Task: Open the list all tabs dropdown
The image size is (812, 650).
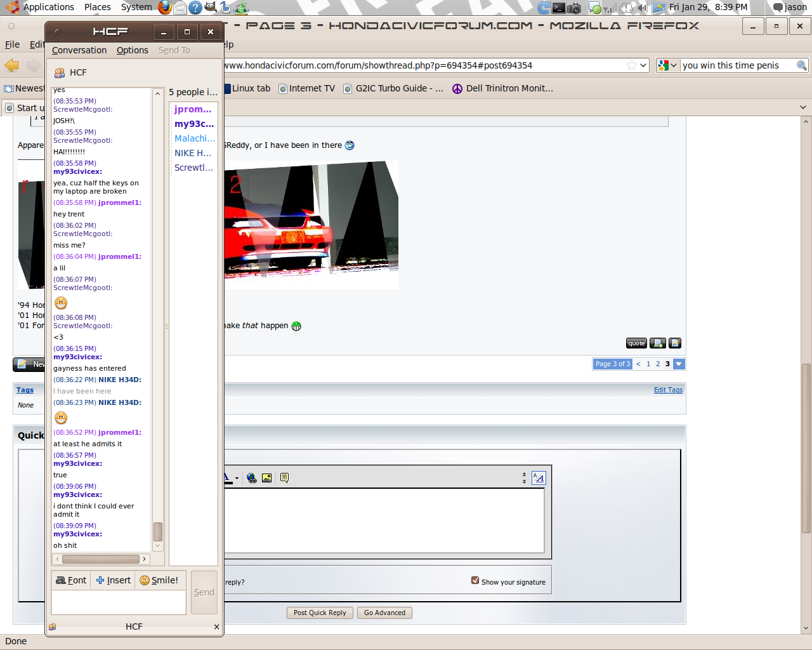Action: coord(803,107)
